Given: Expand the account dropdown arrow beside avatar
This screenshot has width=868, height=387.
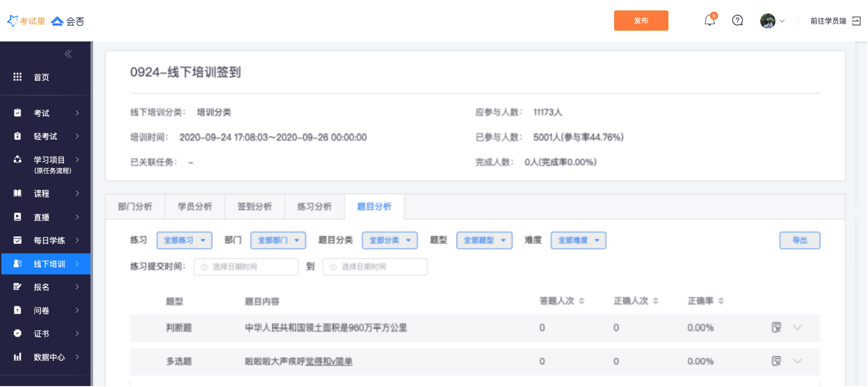Looking at the screenshot, I should point(782,21).
